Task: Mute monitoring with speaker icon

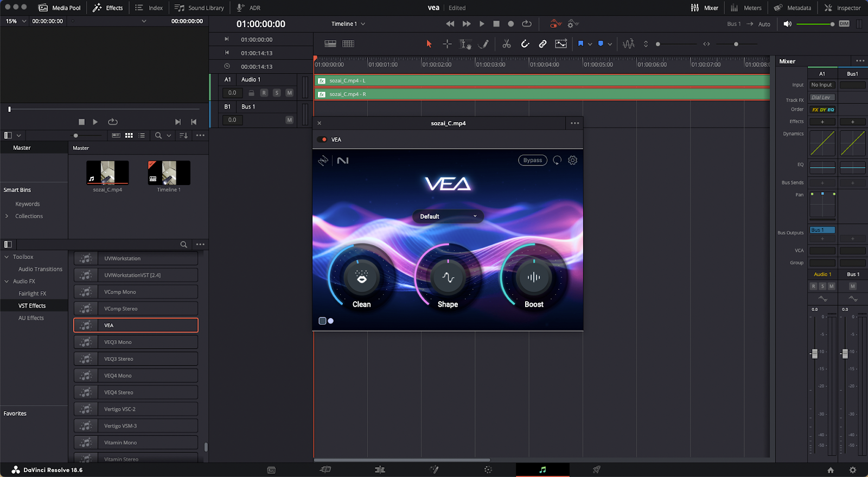Action: (788, 24)
